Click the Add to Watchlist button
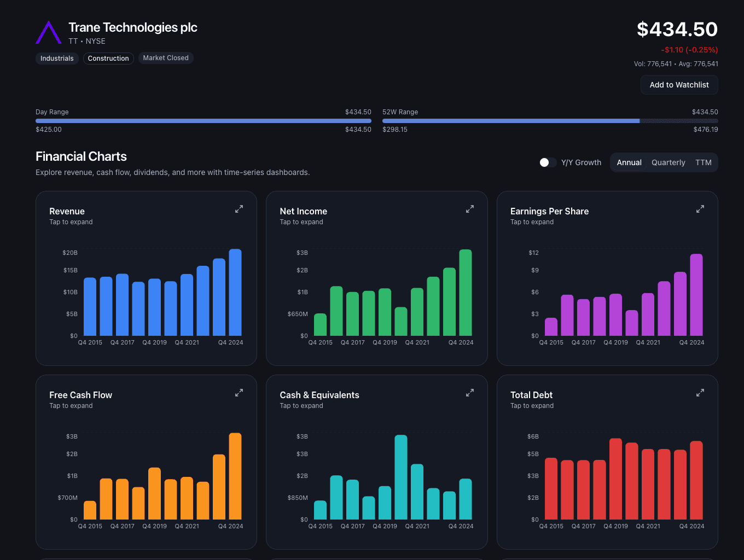 coord(679,85)
